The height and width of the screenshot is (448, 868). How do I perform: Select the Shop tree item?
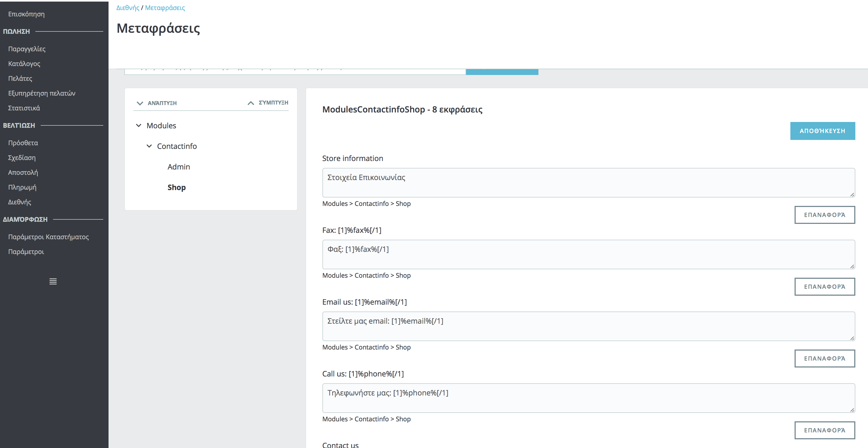[x=177, y=187]
